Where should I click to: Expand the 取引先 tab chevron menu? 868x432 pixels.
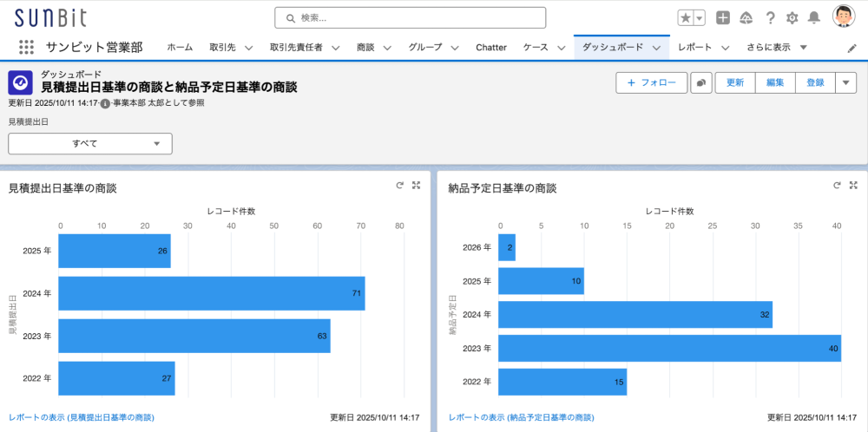pos(248,48)
